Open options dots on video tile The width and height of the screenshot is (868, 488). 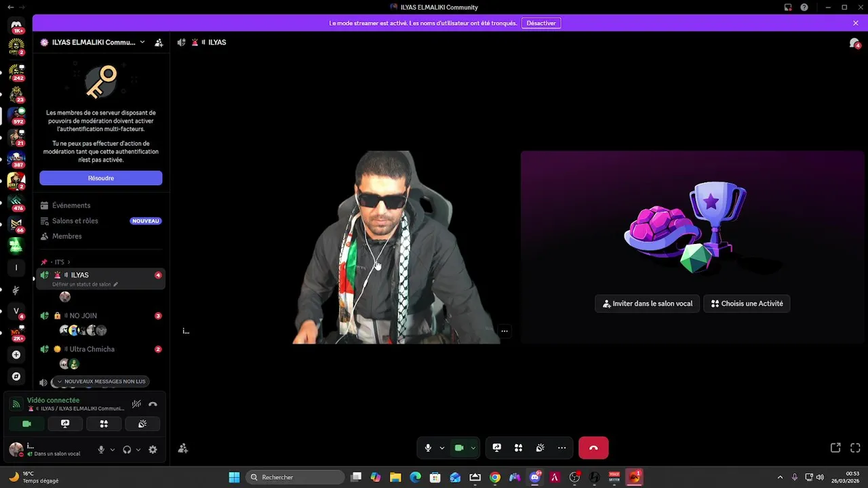point(504,331)
